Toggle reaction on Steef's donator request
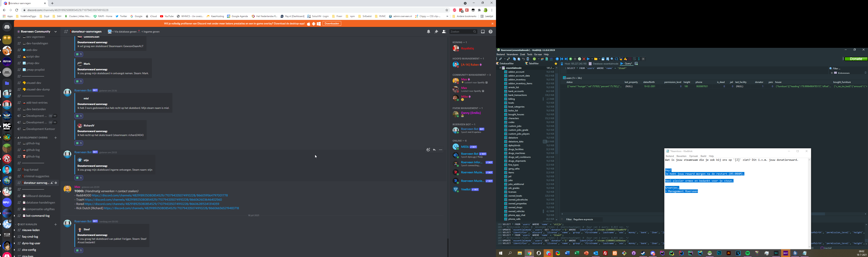The image size is (868, 257). point(79,251)
